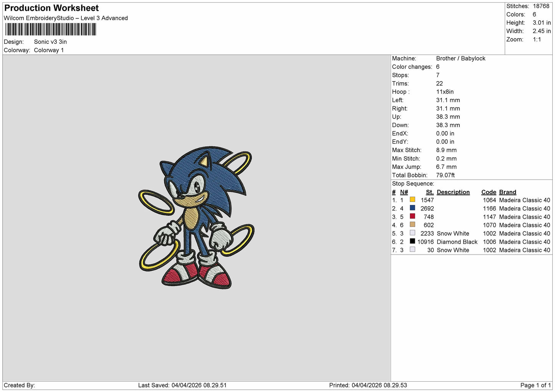
Task: Click the Max Jump value '6.7 mm'
Action: 446,167
